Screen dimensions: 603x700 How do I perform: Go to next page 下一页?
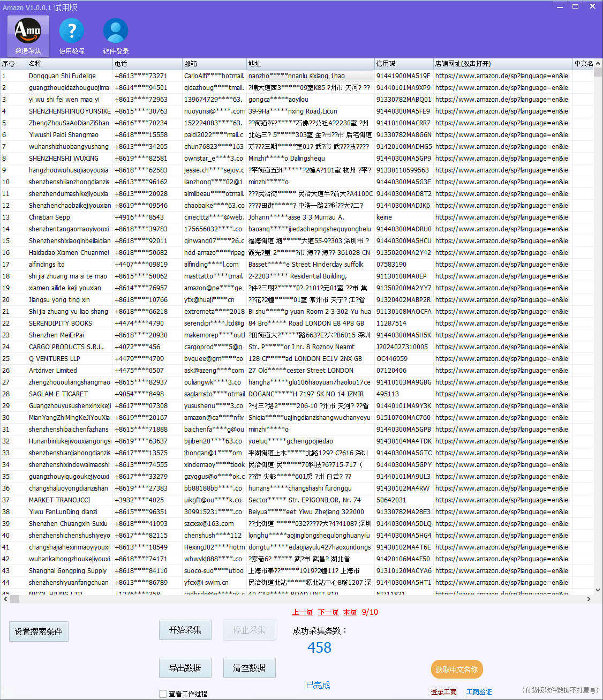(x=328, y=612)
